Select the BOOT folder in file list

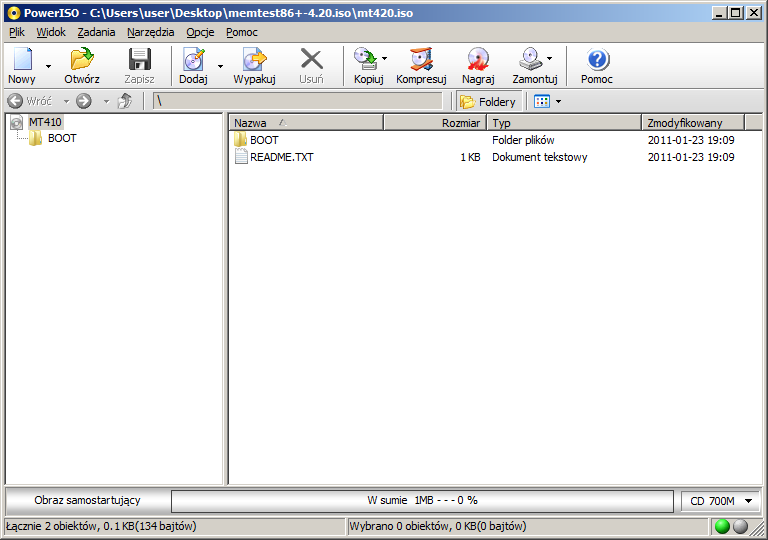point(264,140)
